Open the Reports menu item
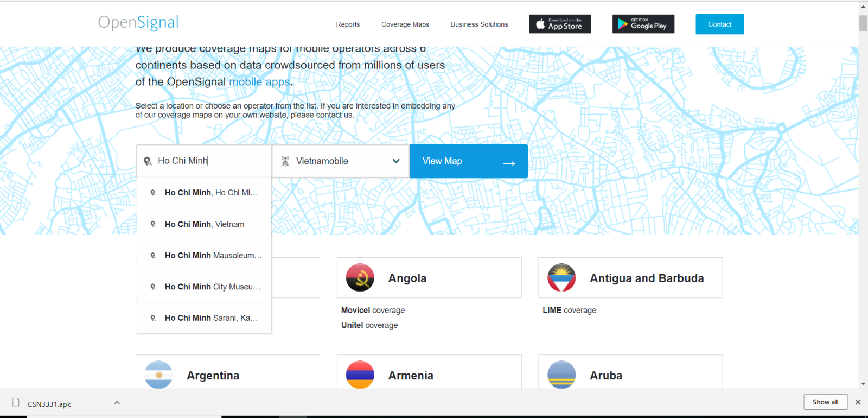 348,24
